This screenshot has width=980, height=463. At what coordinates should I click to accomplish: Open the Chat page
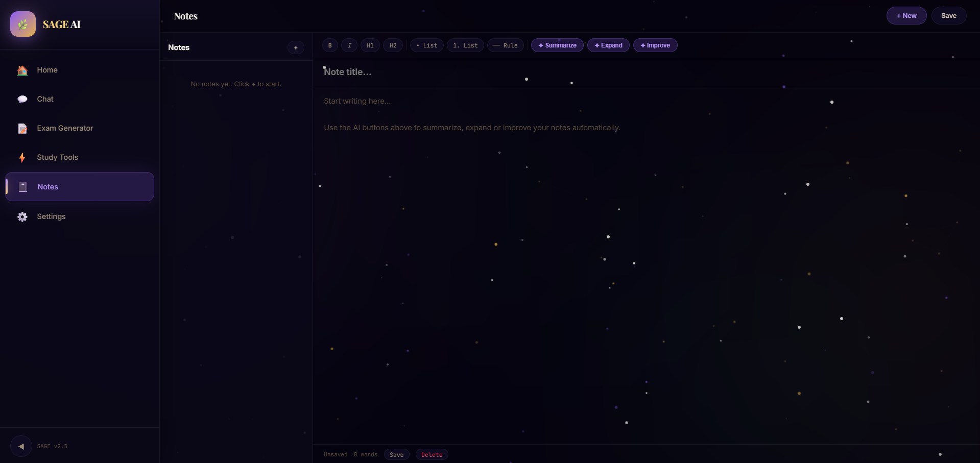(x=80, y=99)
